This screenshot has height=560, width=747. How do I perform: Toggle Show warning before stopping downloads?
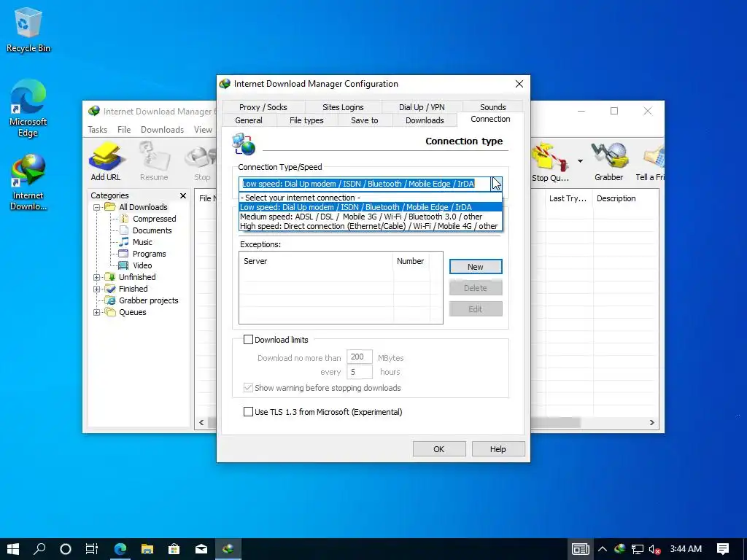point(248,388)
